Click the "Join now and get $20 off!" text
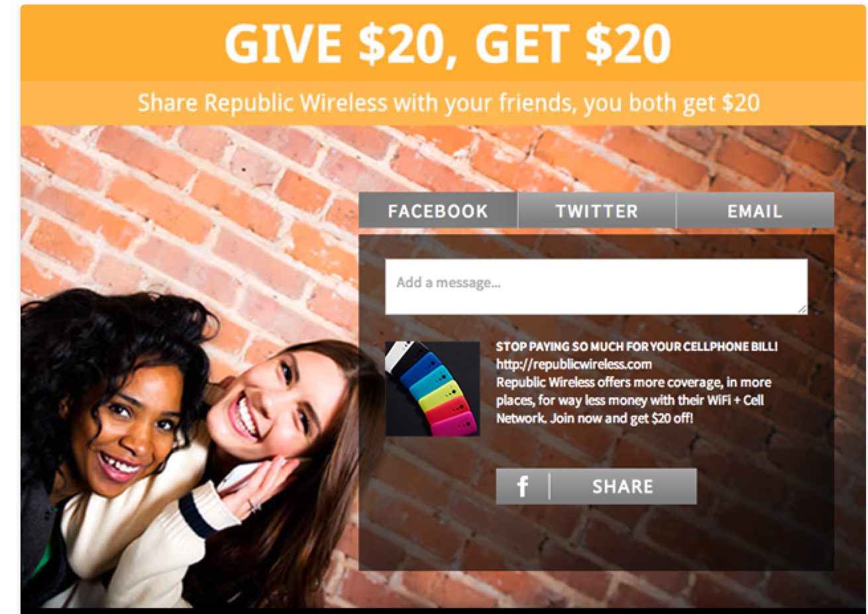 pos(622,418)
